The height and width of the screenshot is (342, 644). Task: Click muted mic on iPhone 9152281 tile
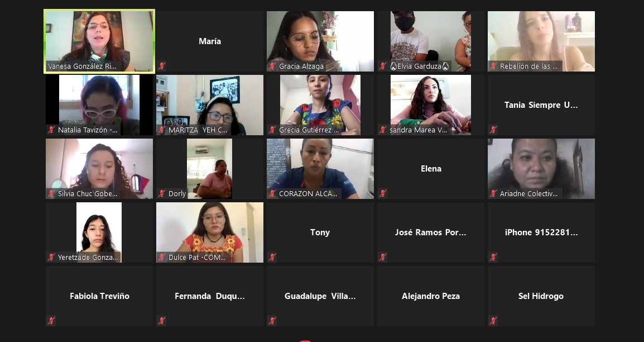493,257
